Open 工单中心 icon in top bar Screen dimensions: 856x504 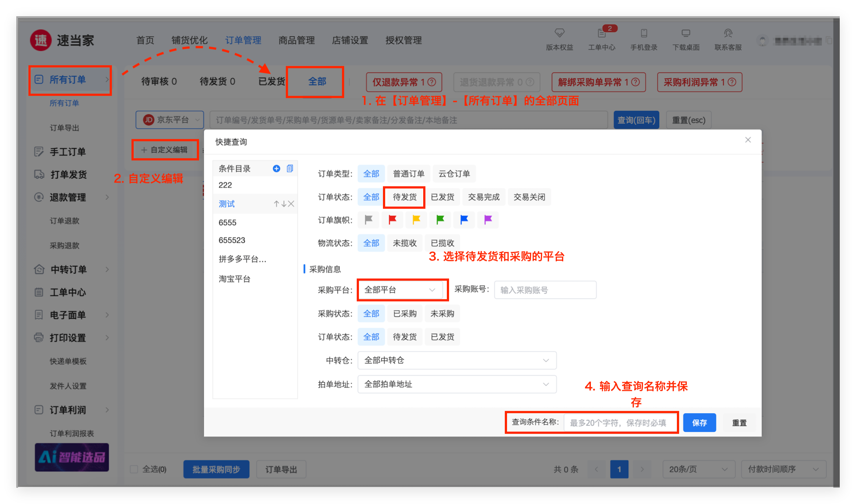[x=602, y=34]
